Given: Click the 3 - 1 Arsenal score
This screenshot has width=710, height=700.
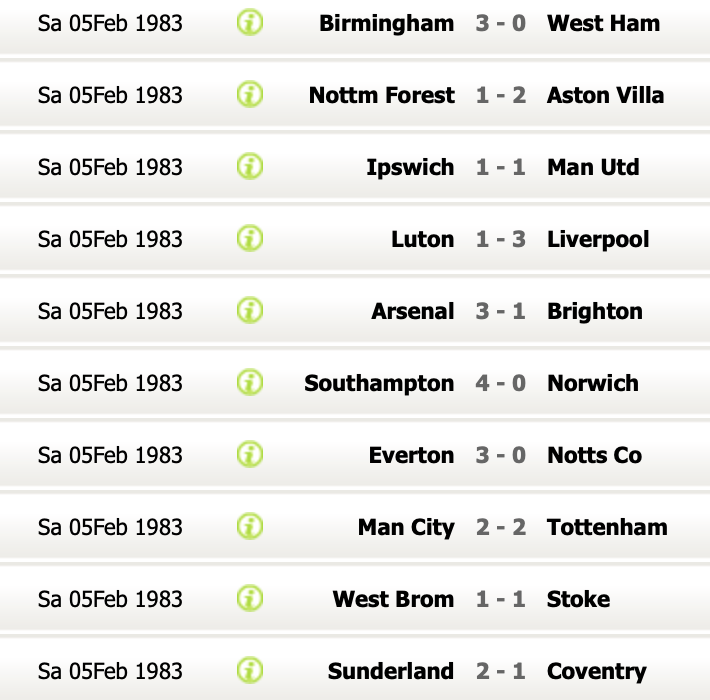Looking at the screenshot, I should tap(500, 311).
